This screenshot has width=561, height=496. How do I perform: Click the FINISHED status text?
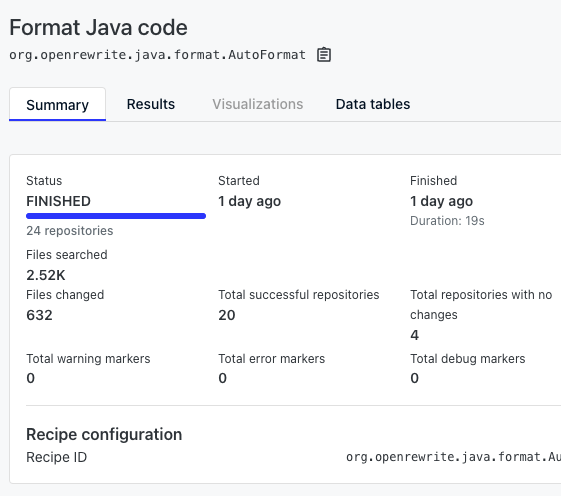(58, 201)
